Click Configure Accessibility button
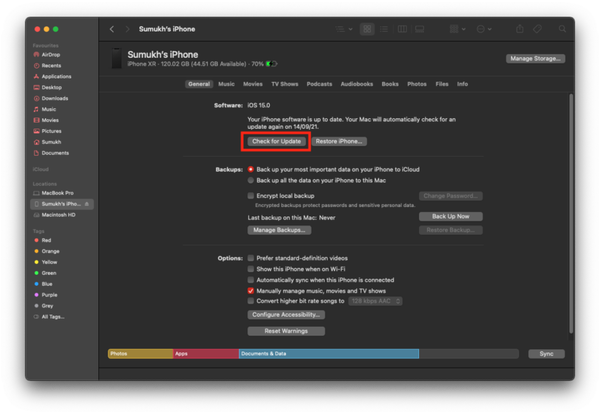 coord(286,315)
